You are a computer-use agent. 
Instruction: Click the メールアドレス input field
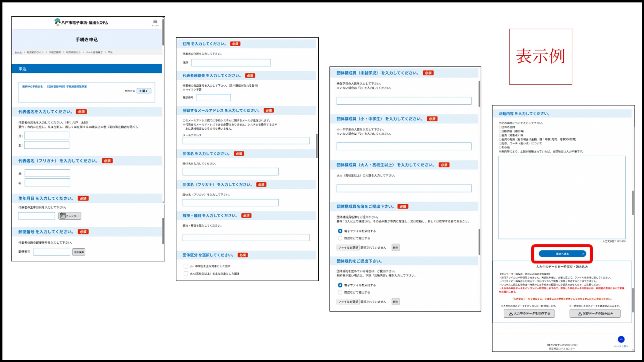coord(246,141)
